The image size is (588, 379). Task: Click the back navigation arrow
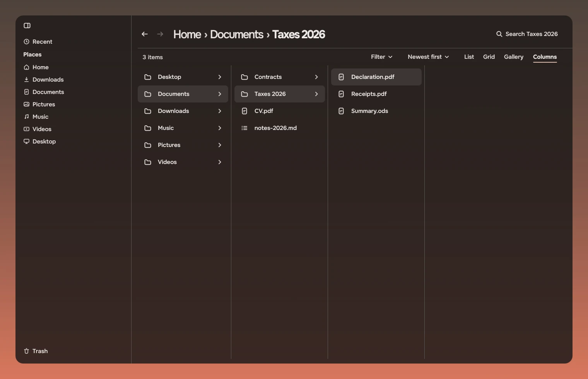point(145,34)
